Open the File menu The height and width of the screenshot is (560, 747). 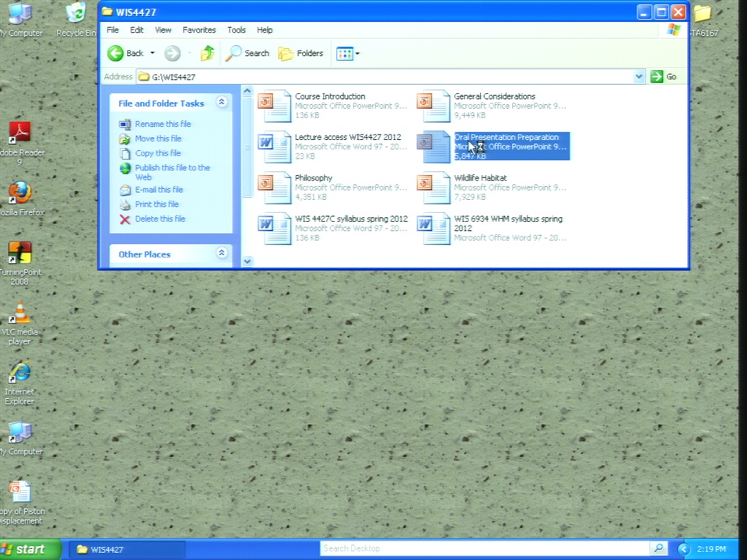pos(113,30)
